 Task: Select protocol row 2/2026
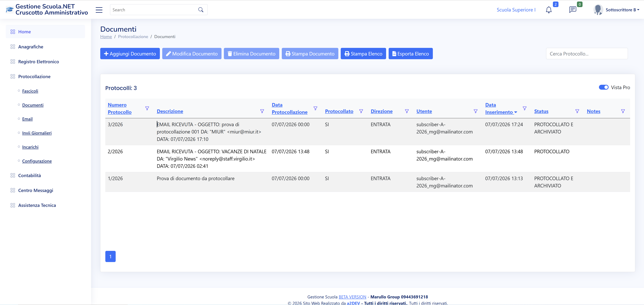pyautogui.click(x=367, y=159)
